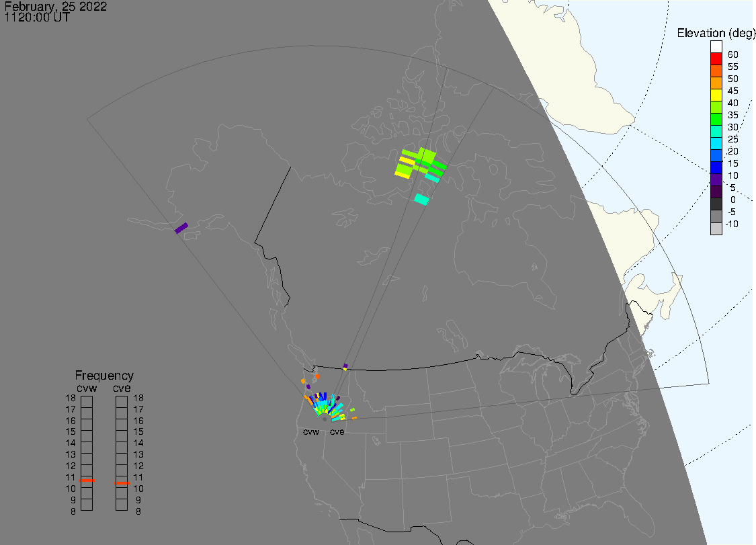The width and height of the screenshot is (756, 545).
Task: Pick the orange-red swatch between 55 and 50
Action: pyautogui.click(x=716, y=71)
